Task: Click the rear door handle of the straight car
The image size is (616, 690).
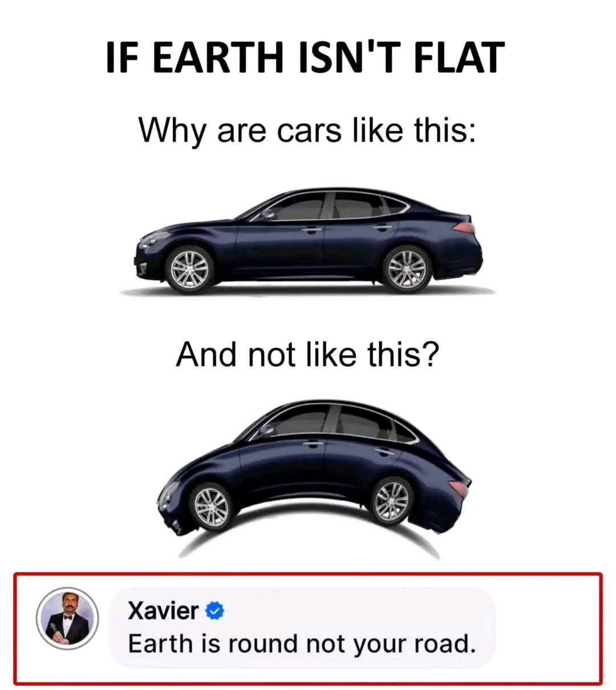Action: coord(382,228)
